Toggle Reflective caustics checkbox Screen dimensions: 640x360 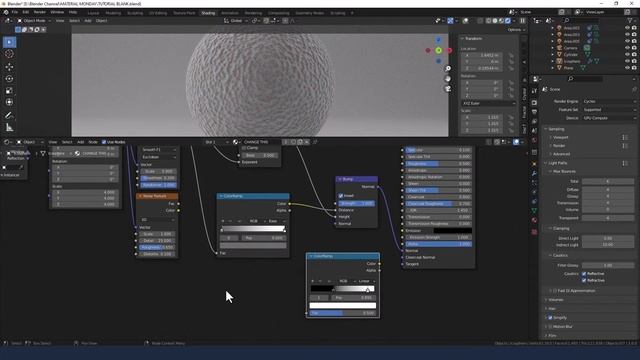(584, 273)
